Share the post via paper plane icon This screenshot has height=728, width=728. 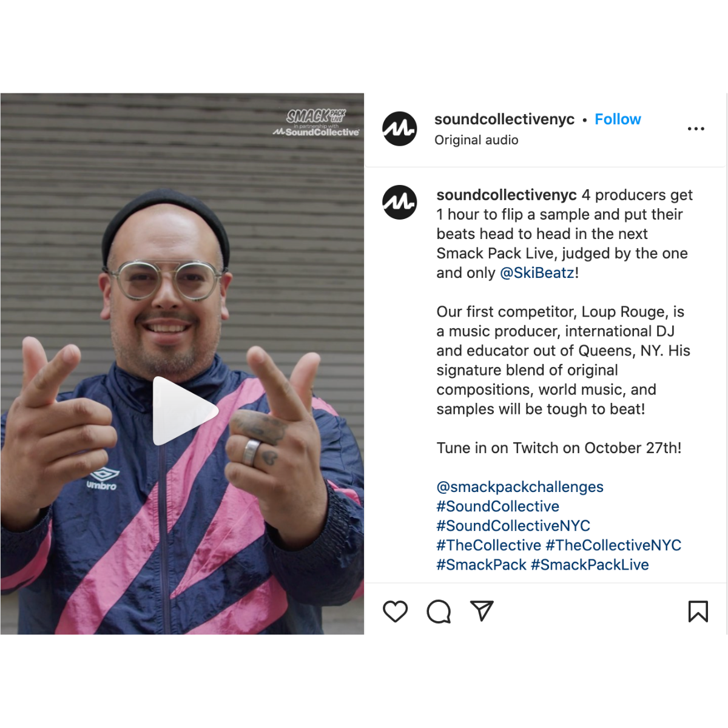[x=482, y=611]
